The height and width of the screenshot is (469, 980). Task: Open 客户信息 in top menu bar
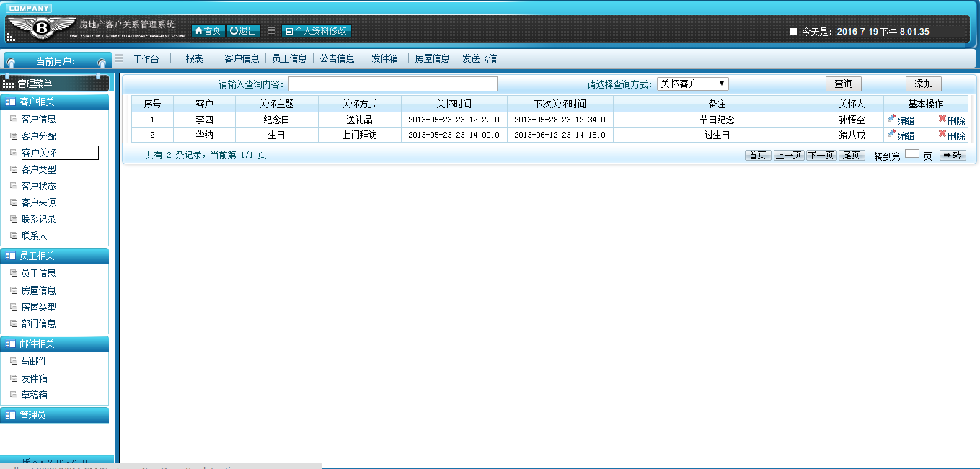(242, 59)
